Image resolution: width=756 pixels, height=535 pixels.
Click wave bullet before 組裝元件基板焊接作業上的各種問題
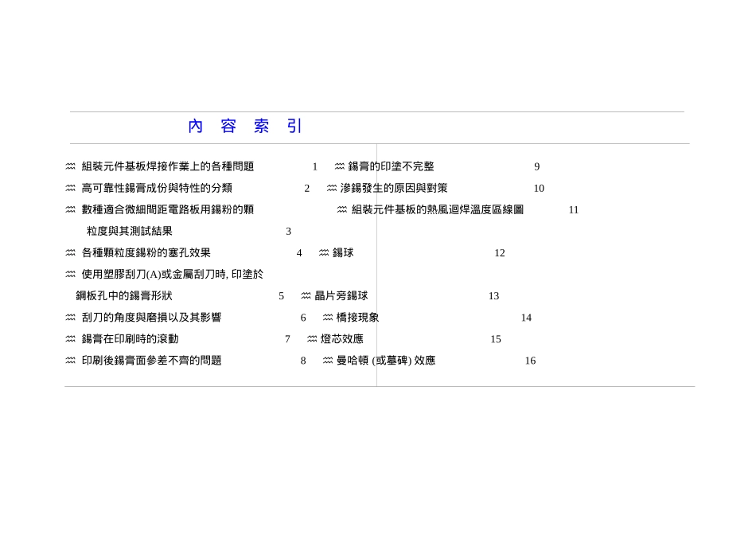point(70,166)
